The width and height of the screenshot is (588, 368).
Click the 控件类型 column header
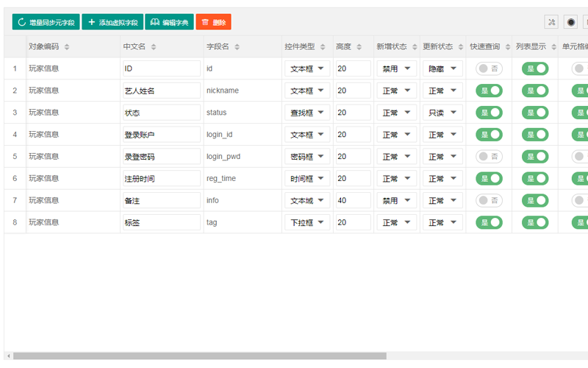pyautogui.click(x=299, y=46)
